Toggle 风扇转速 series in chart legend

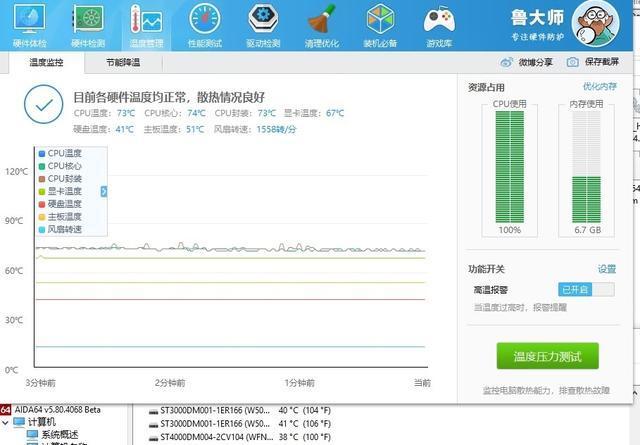point(60,229)
